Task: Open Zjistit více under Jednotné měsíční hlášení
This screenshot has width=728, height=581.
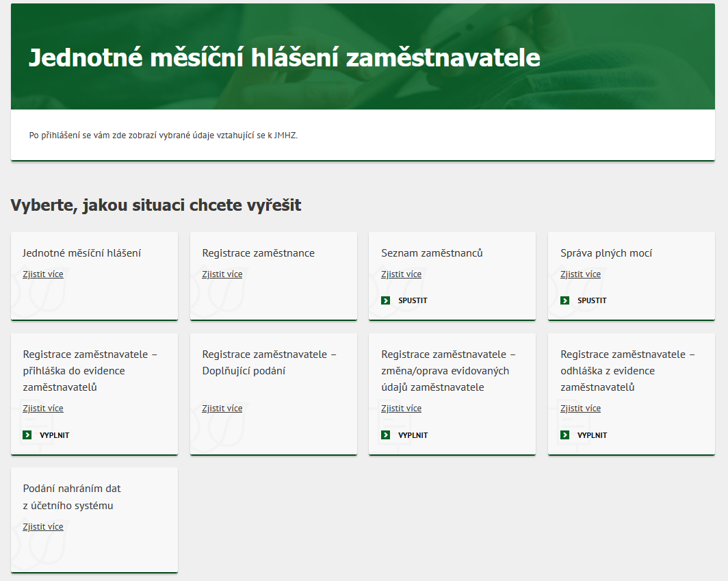Action: (x=43, y=274)
